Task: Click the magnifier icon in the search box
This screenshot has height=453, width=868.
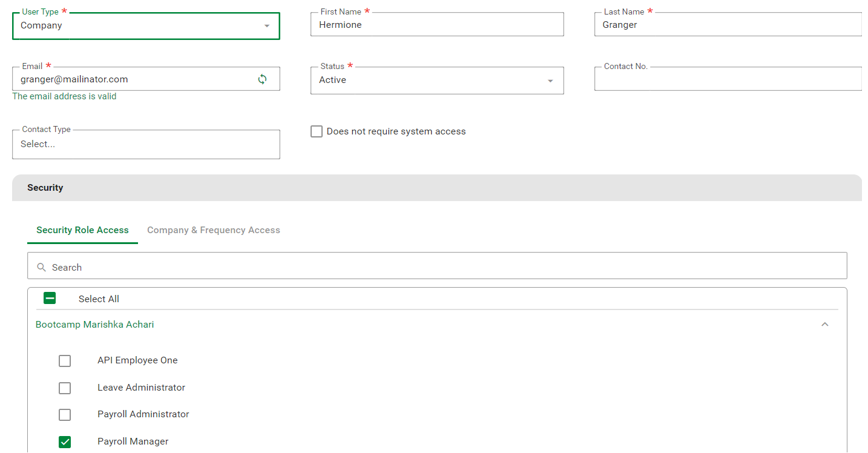Action: pyautogui.click(x=41, y=267)
